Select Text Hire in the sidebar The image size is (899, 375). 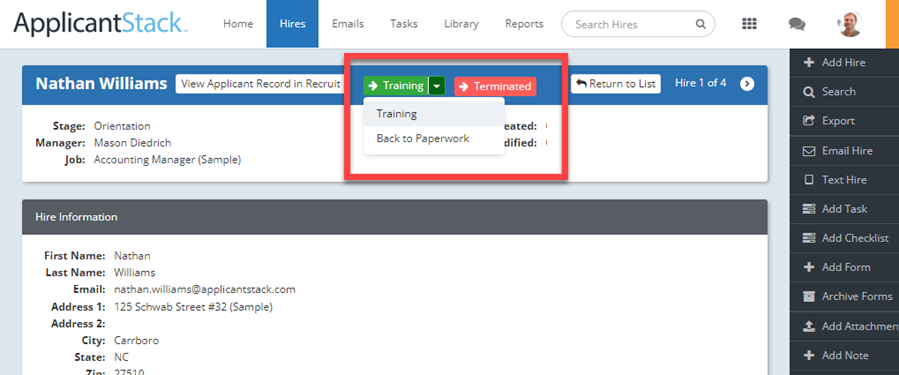(844, 180)
